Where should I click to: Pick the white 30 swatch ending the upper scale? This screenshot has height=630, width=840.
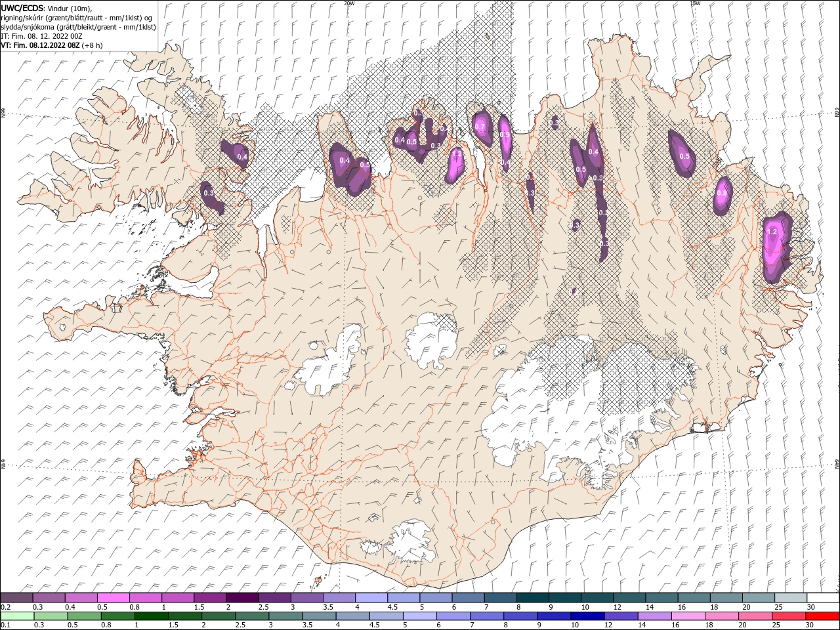822,598
